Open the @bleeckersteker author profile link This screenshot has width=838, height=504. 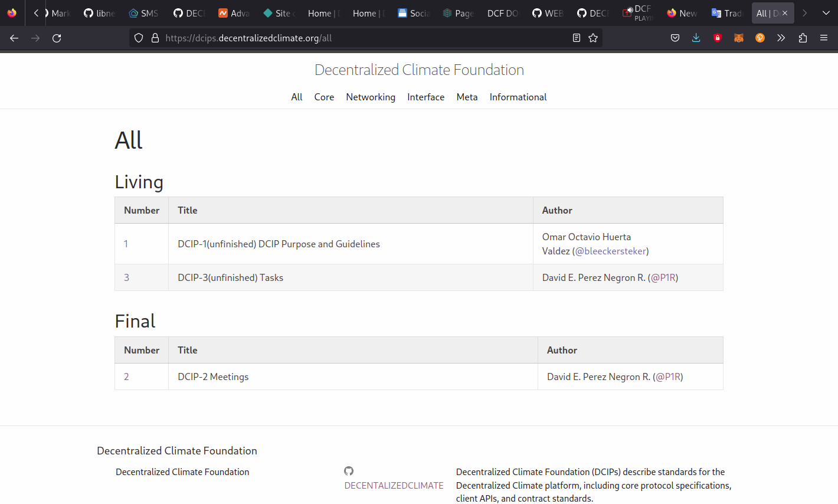(x=610, y=251)
